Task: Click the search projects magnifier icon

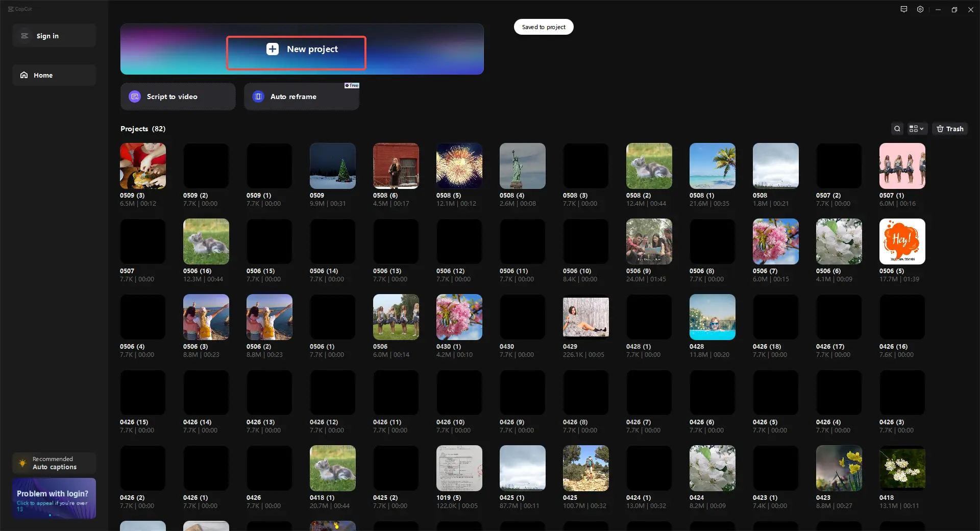Action: tap(897, 129)
